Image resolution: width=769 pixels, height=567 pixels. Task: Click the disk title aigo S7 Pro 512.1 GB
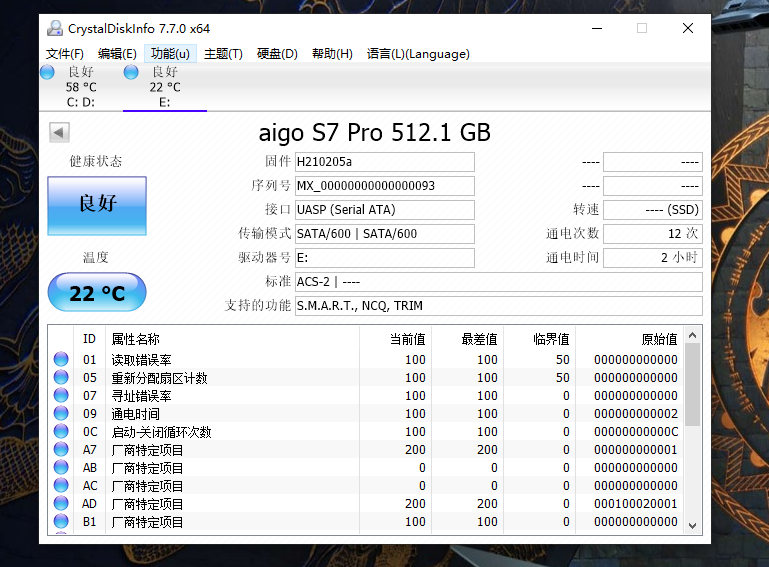375,132
